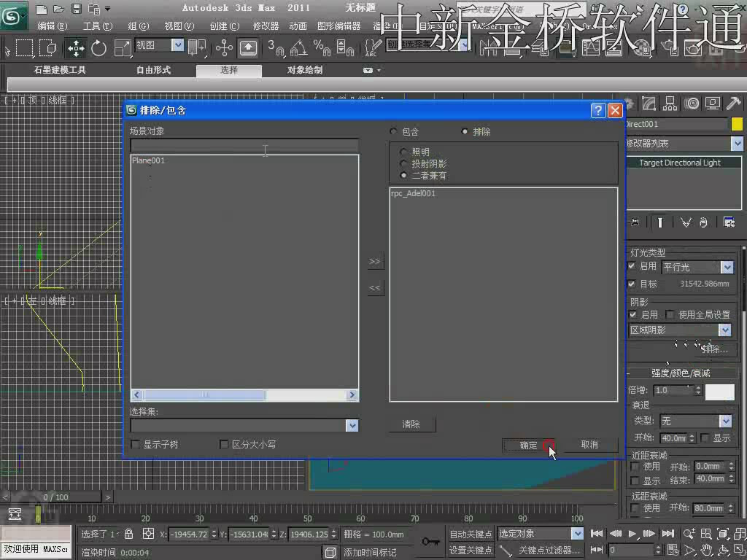
Task: Open the 视图(V) menu
Action: 179,26
